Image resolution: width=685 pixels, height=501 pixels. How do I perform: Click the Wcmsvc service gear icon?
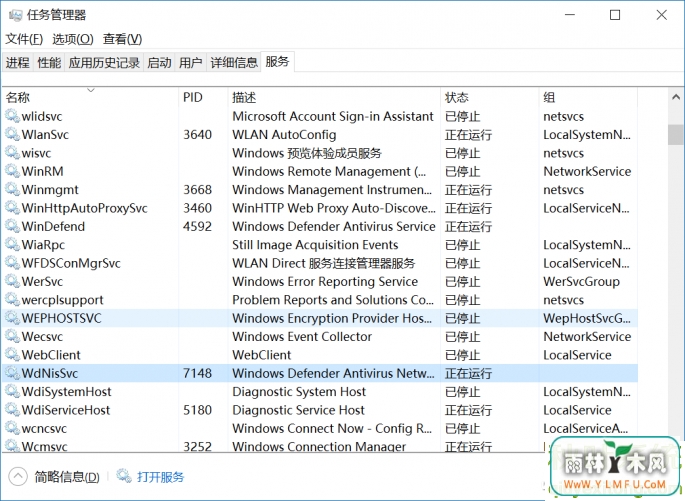point(12,446)
